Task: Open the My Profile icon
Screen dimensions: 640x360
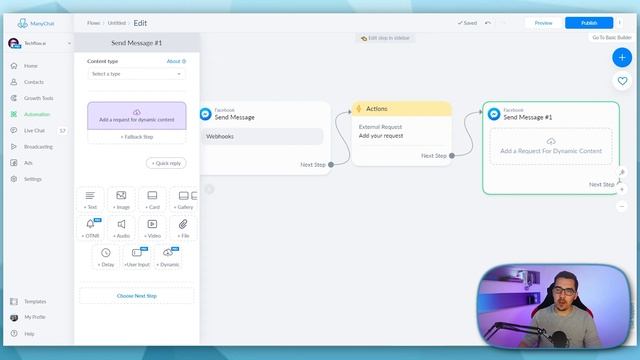Action: (14, 317)
